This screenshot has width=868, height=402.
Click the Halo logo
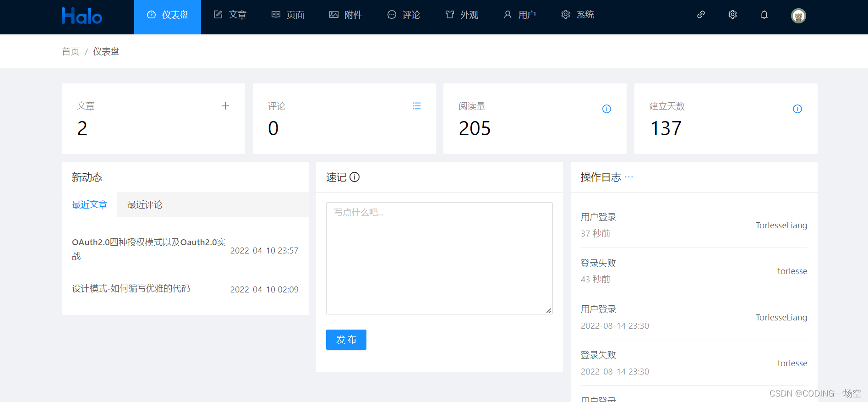[82, 16]
